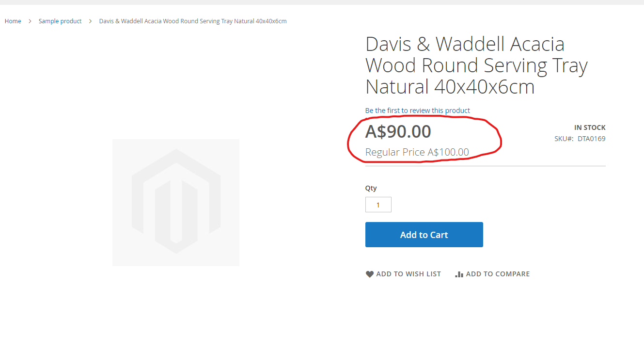Click the A$90.00 special price
The image size is (644, 350).
(398, 131)
